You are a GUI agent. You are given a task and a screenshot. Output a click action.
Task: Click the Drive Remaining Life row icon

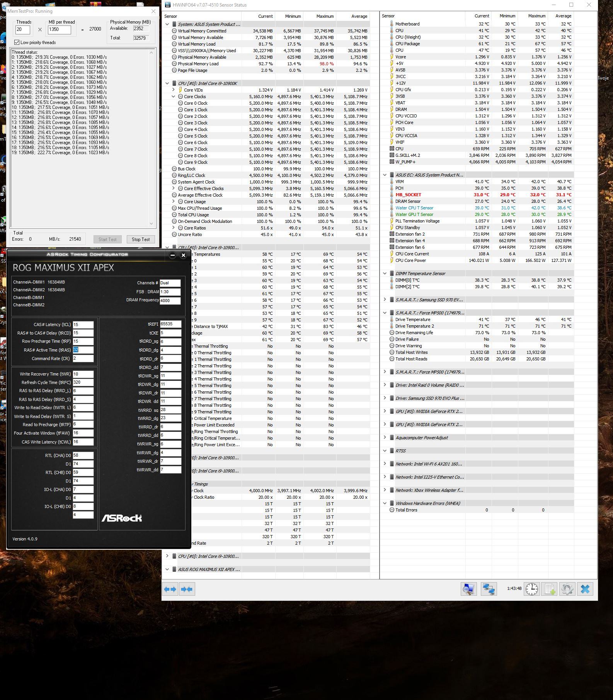[x=392, y=333]
